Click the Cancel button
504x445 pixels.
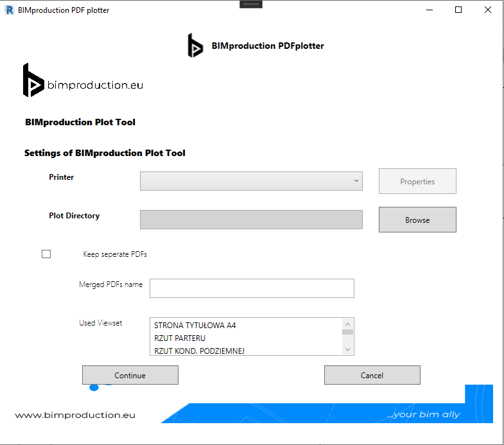[372, 375]
